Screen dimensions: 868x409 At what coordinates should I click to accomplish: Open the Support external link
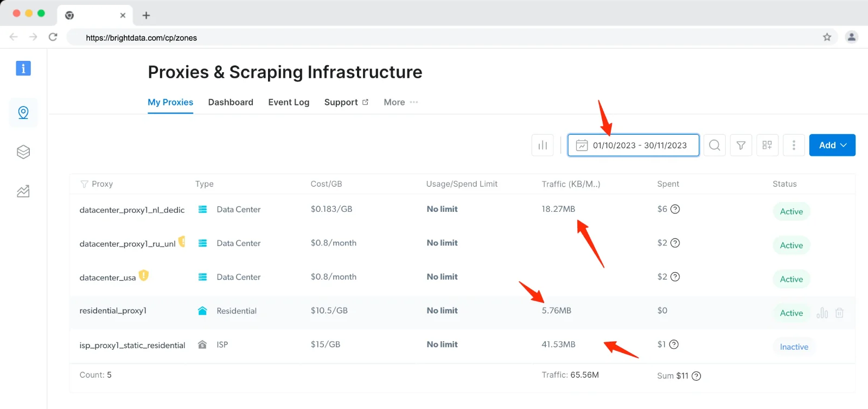(346, 102)
